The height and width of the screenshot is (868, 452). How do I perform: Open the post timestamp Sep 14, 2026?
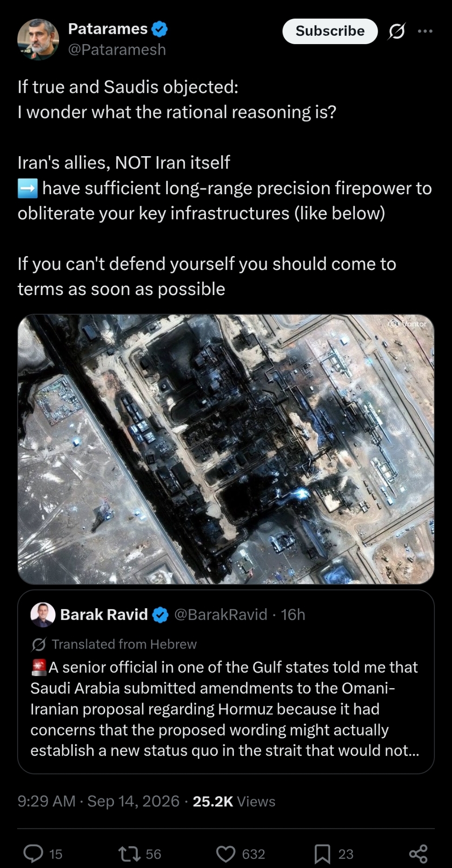pos(133,801)
